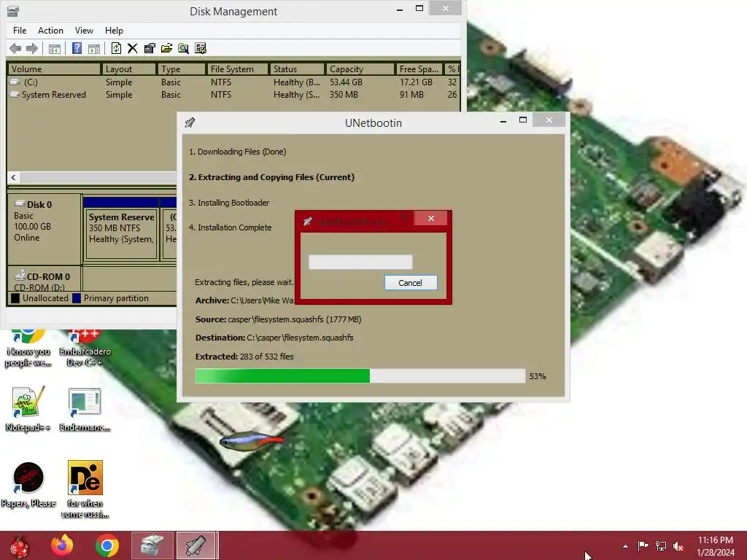The width and height of the screenshot is (747, 560).
Task: Sort by the Capacity column header
Action: click(360, 69)
